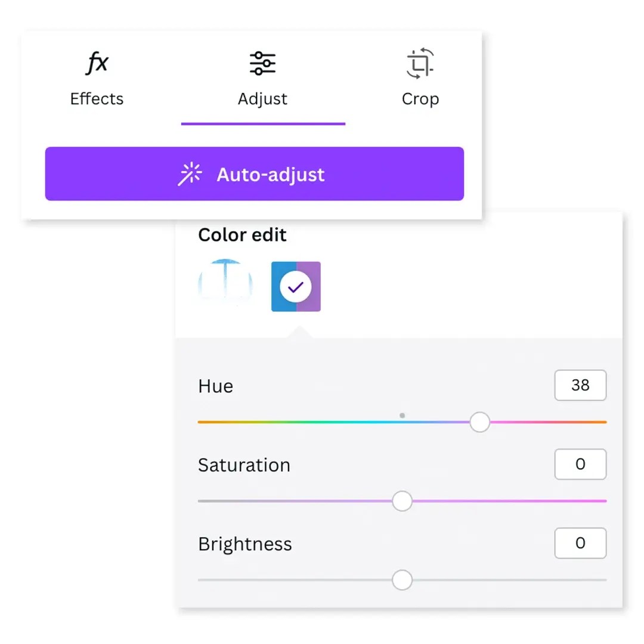Switch to the Adjust tab label
Viewport: 644px width, 644px height.
262,99
